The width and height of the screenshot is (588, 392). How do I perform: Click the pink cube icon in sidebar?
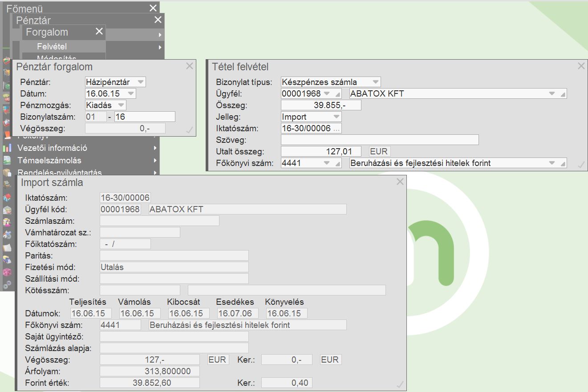coord(7,272)
